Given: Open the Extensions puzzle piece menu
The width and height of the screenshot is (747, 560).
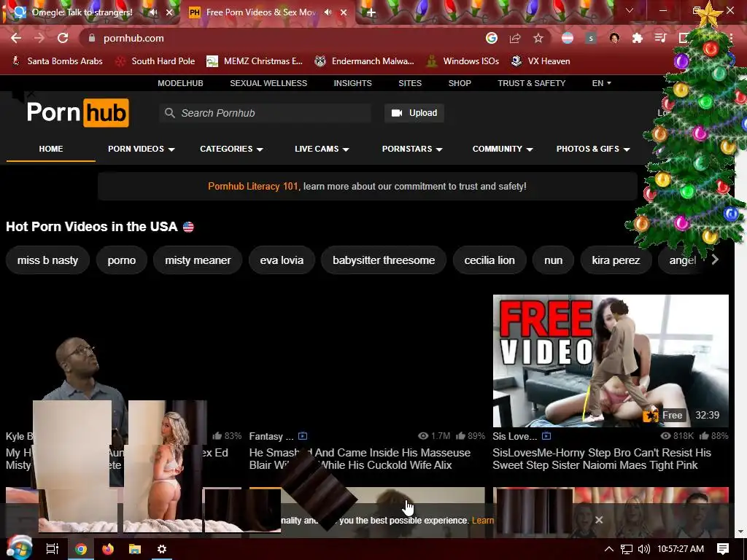Looking at the screenshot, I should coord(638,38).
